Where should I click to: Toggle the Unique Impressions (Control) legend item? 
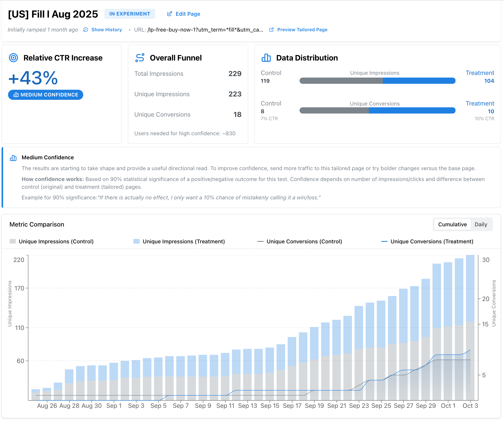[56, 241]
